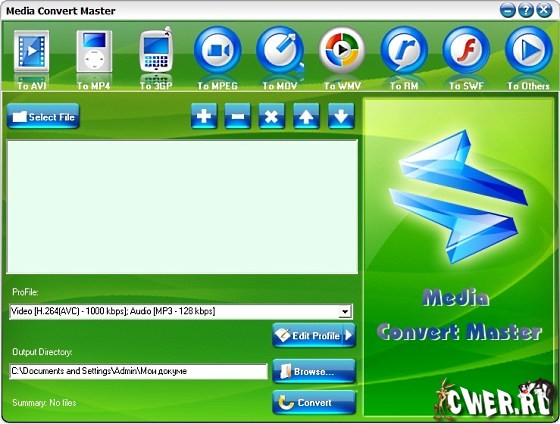This screenshot has width=560, height=424.
Task: Add a file with the plus button
Action: click(x=204, y=116)
